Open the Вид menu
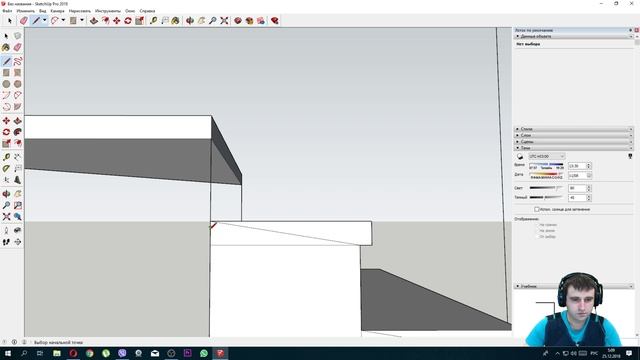Screen dimensions: 640x360 [x=42, y=11]
